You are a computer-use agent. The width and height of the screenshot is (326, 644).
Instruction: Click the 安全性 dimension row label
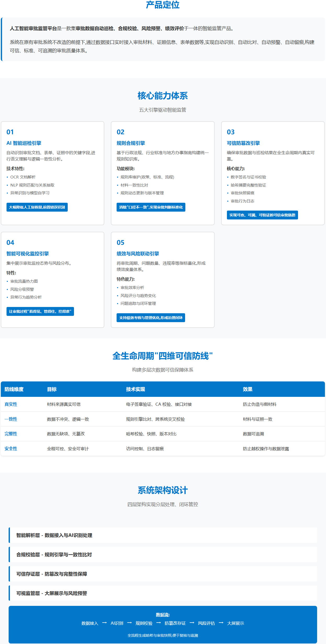(x=11, y=449)
